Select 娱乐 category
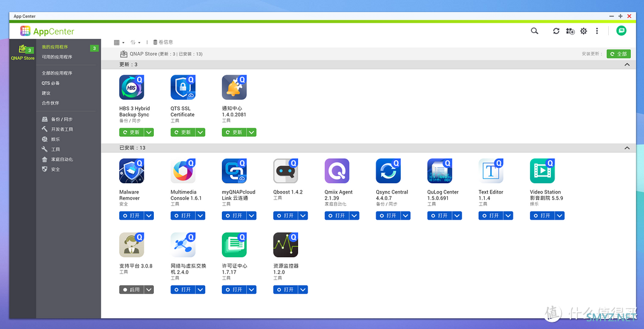 click(x=51, y=139)
